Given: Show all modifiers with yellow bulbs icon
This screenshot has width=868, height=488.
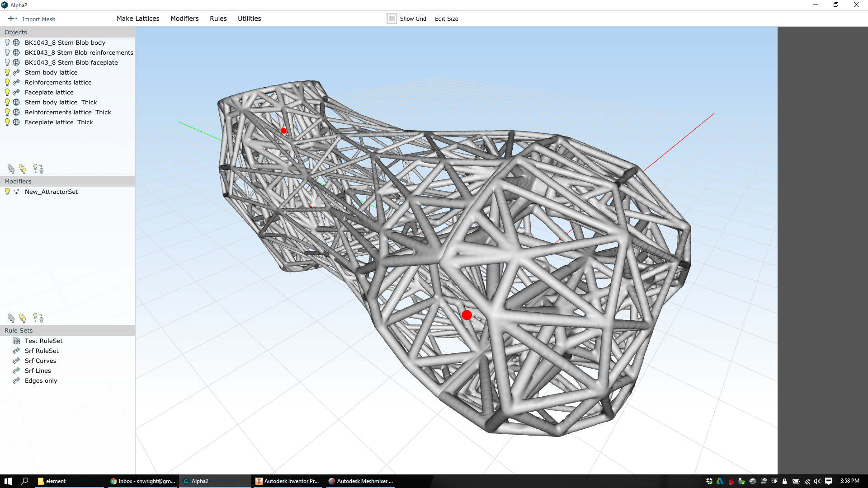Looking at the screenshot, I should pyautogui.click(x=23, y=318).
